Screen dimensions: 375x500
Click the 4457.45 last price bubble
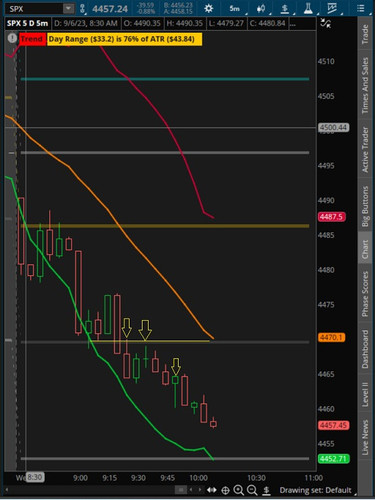[x=334, y=425]
